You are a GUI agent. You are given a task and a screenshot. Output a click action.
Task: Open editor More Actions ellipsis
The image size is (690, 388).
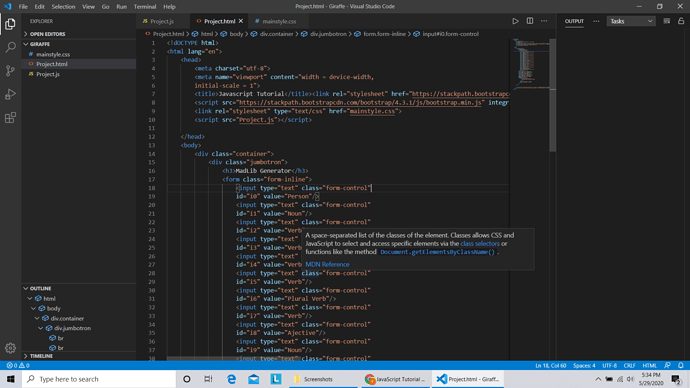point(544,21)
